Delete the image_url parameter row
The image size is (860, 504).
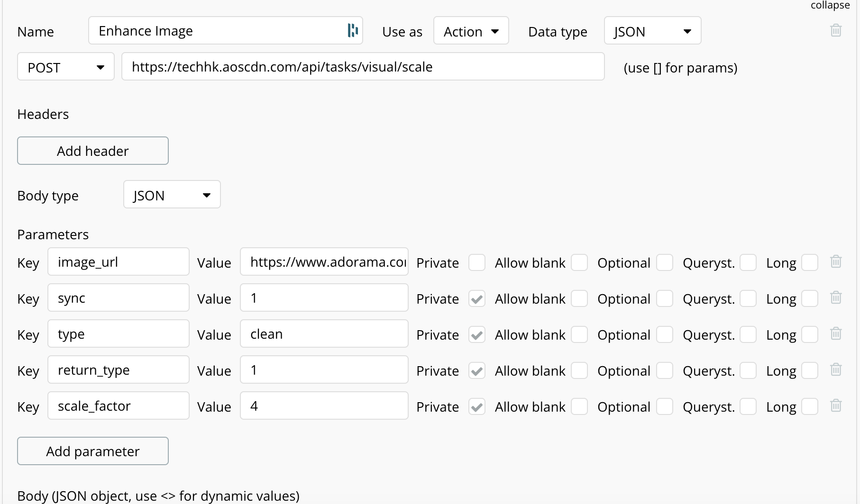click(836, 261)
